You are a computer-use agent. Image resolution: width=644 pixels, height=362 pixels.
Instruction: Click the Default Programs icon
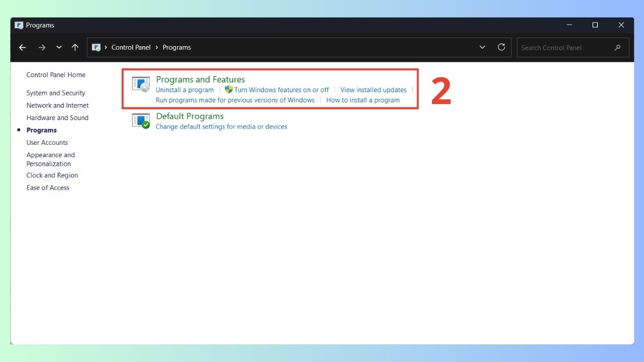[140, 121]
